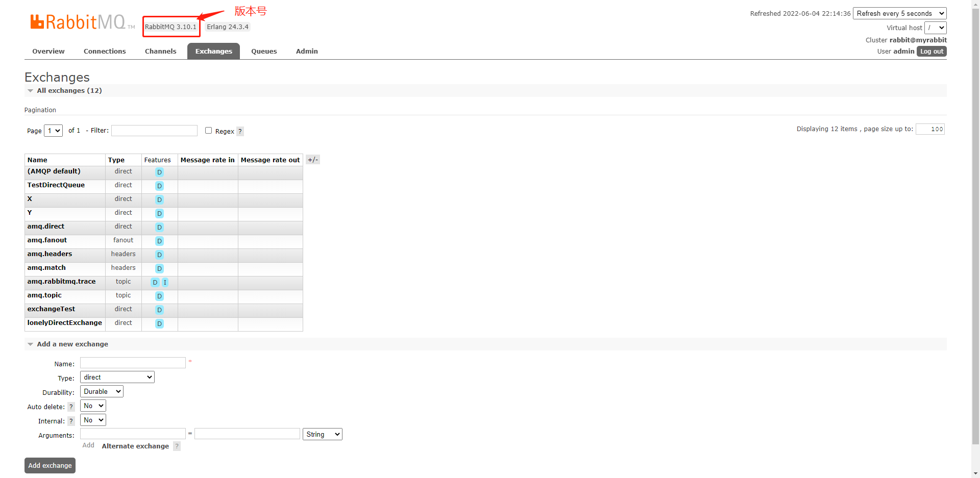Open the lonelyDirectExchange exchange

click(x=65, y=323)
